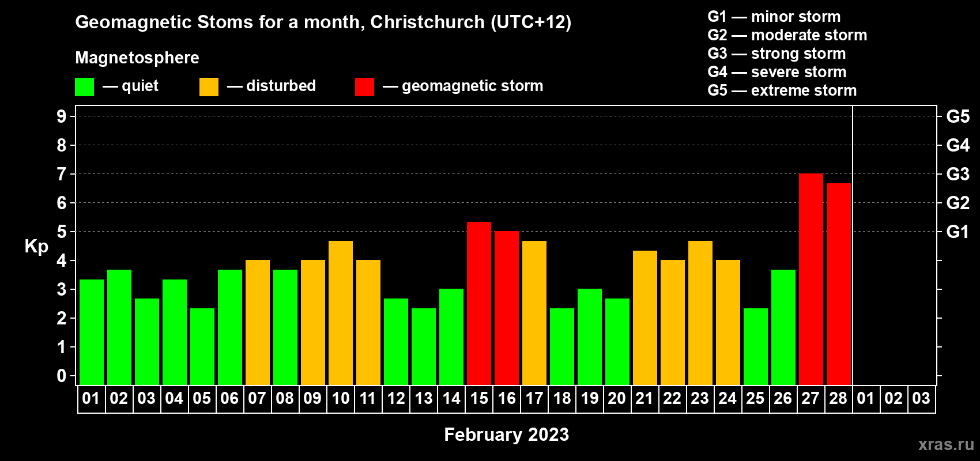980x461 pixels.
Task: Click the 'G1 — minor storm' legend line
Action: pos(774,17)
